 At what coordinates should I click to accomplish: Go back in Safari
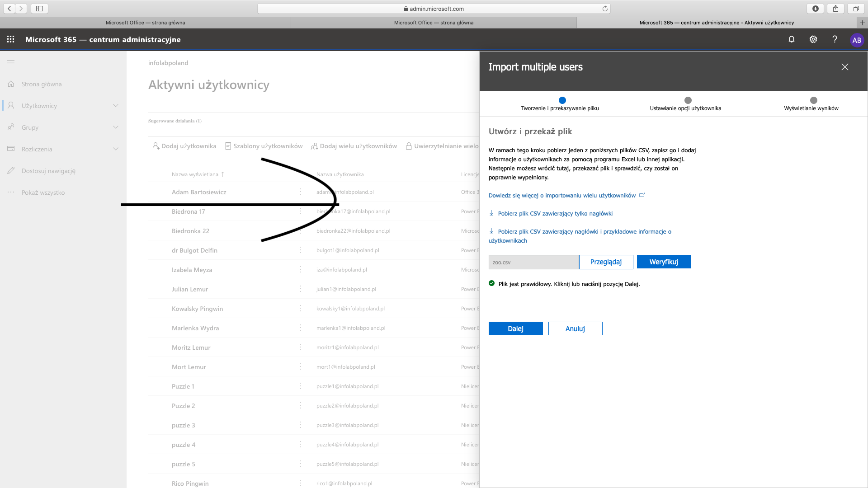tap(9, 9)
